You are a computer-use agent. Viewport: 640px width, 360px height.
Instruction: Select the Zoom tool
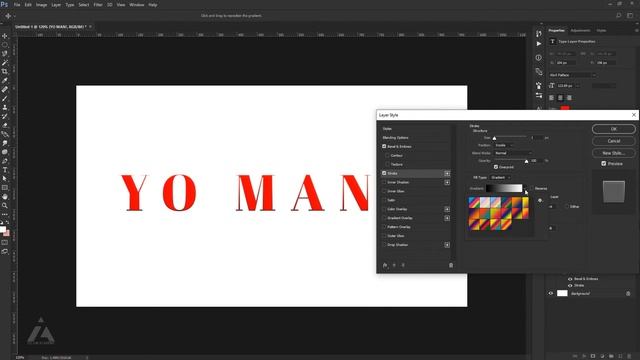pos(4,206)
